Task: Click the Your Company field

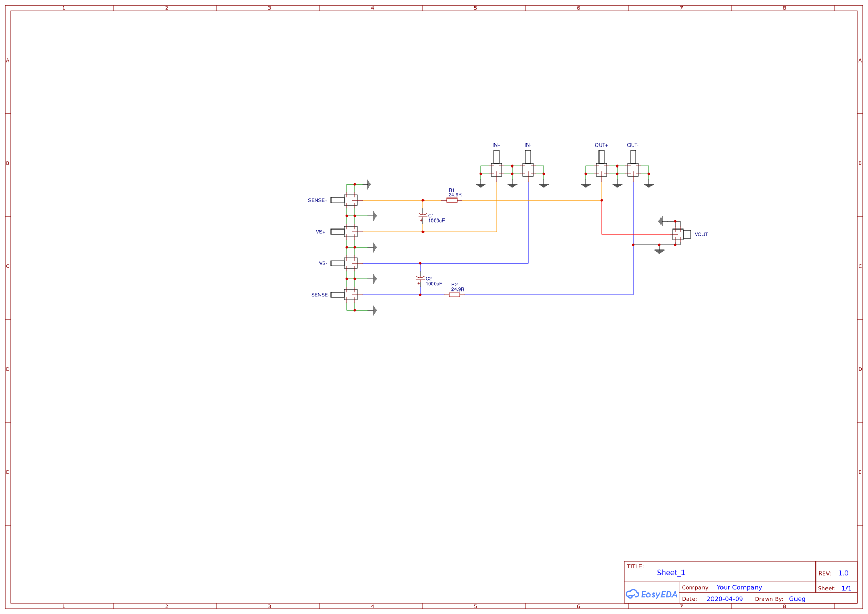Action: point(739,587)
